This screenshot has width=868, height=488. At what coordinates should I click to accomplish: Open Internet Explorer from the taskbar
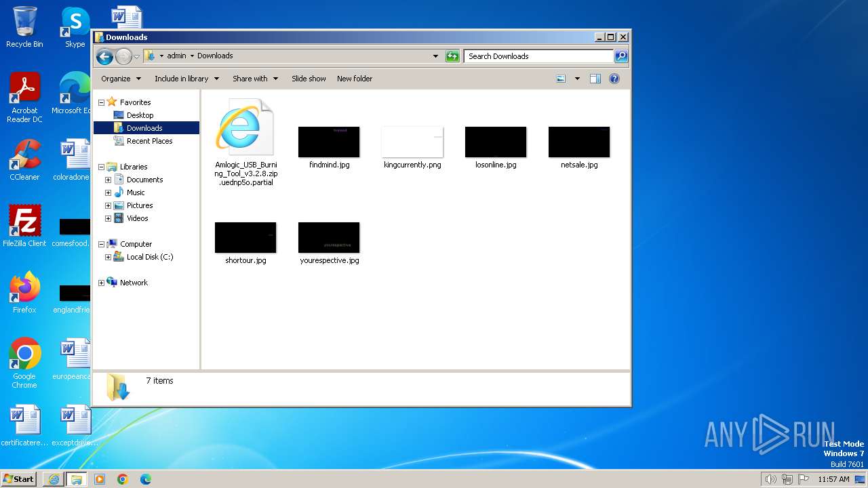(54, 479)
